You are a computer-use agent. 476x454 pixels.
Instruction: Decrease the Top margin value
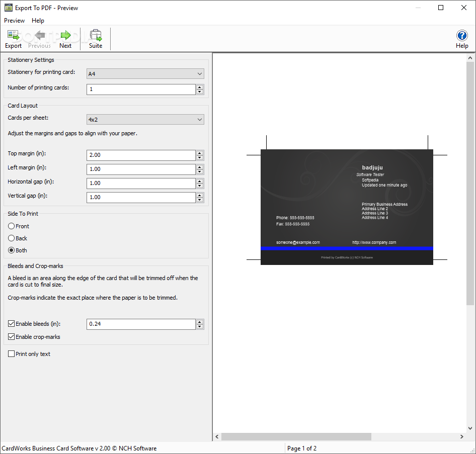[x=199, y=157]
